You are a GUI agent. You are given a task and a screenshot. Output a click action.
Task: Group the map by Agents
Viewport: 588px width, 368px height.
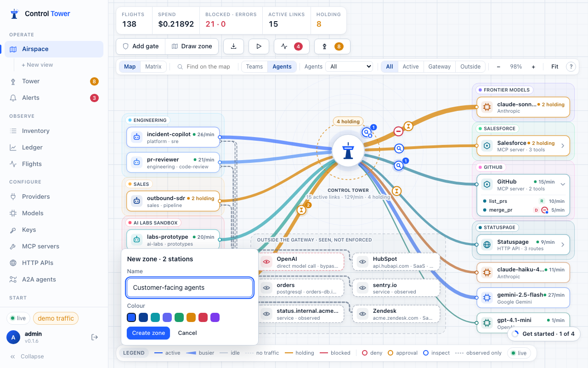pyautogui.click(x=282, y=67)
